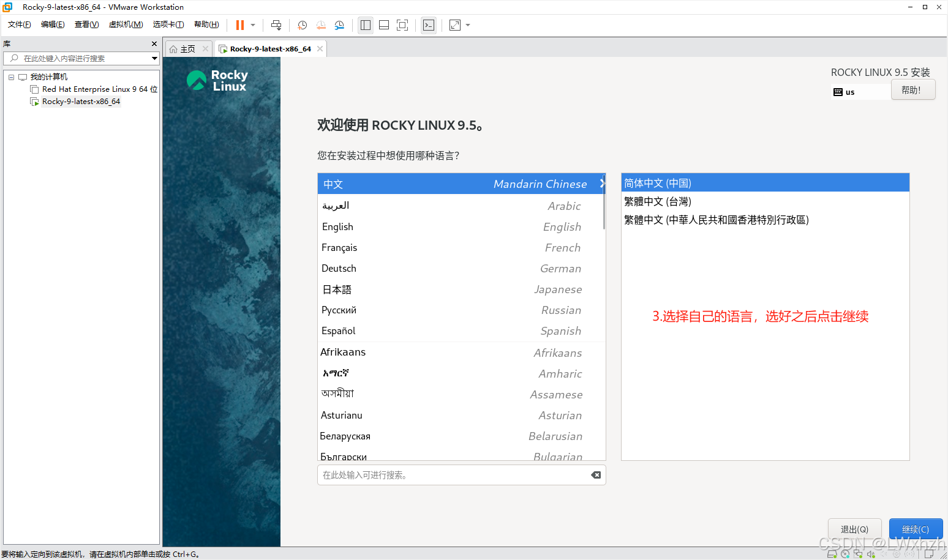
Task: Click the 退出(Q) button
Action: (x=854, y=529)
